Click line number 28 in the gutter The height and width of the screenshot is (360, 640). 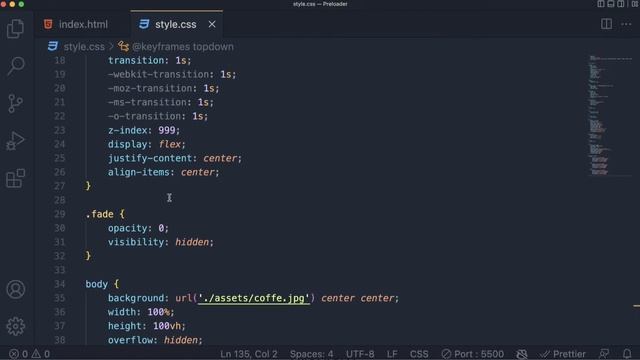(x=60, y=200)
